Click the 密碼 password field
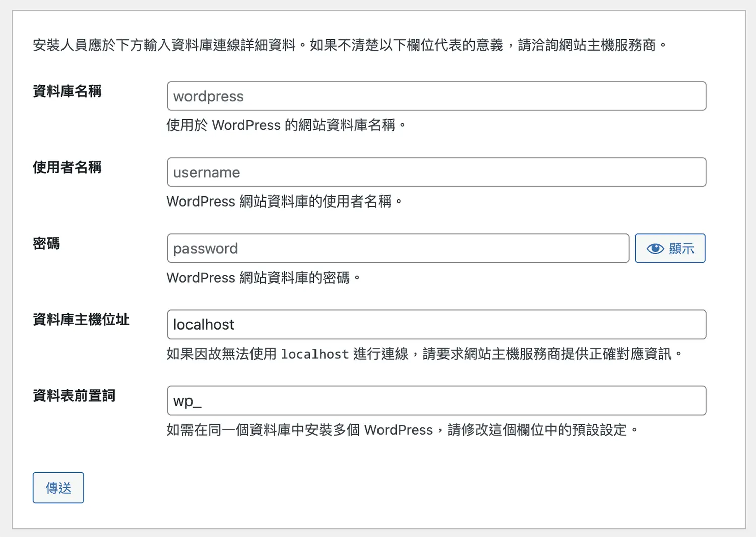 pos(398,248)
